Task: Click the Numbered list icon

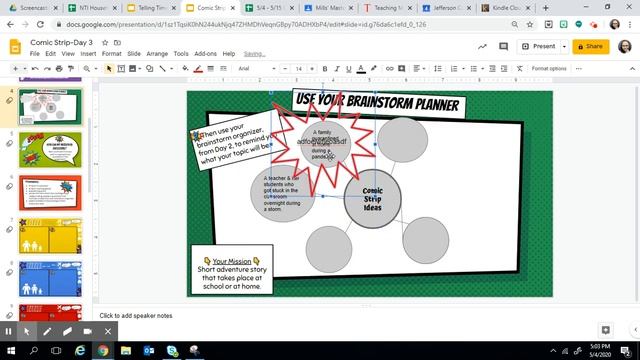Action: (454, 69)
